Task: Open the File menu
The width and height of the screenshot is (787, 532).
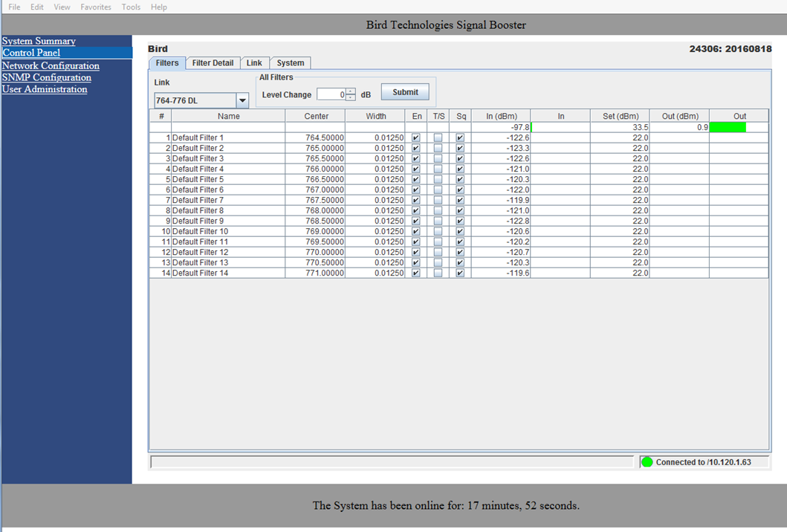Action: [x=14, y=7]
